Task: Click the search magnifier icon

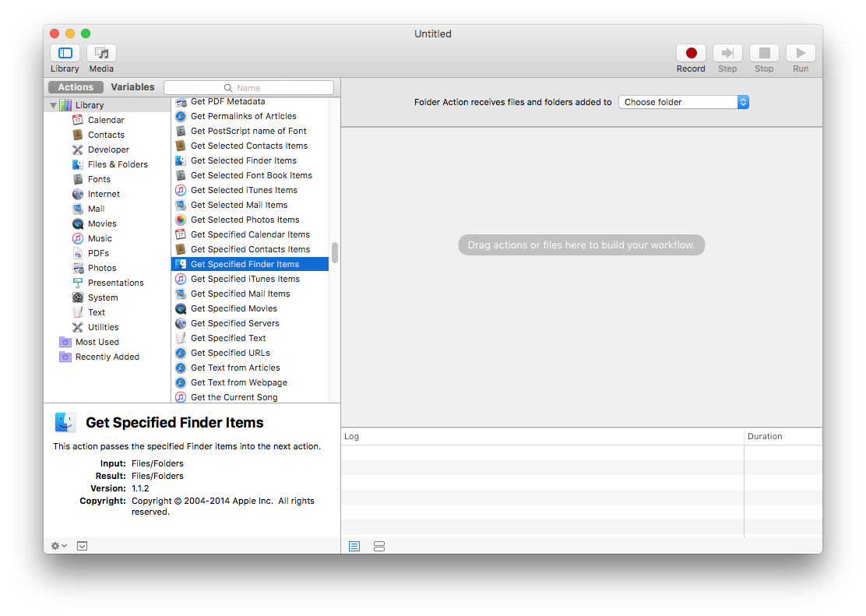Action: coord(228,88)
